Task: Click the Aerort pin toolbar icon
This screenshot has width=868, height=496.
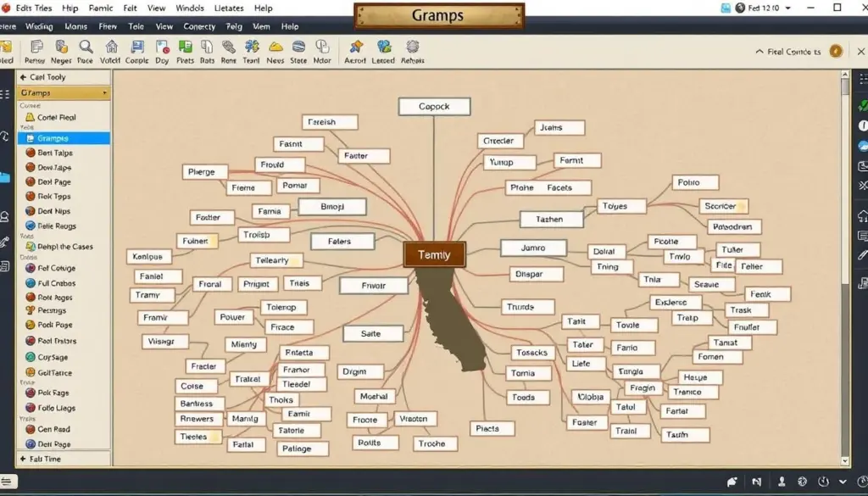Action: pos(356,47)
